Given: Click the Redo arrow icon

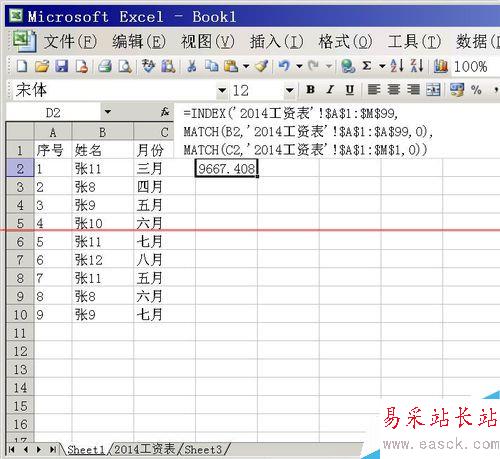Looking at the screenshot, I should (313, 66).
